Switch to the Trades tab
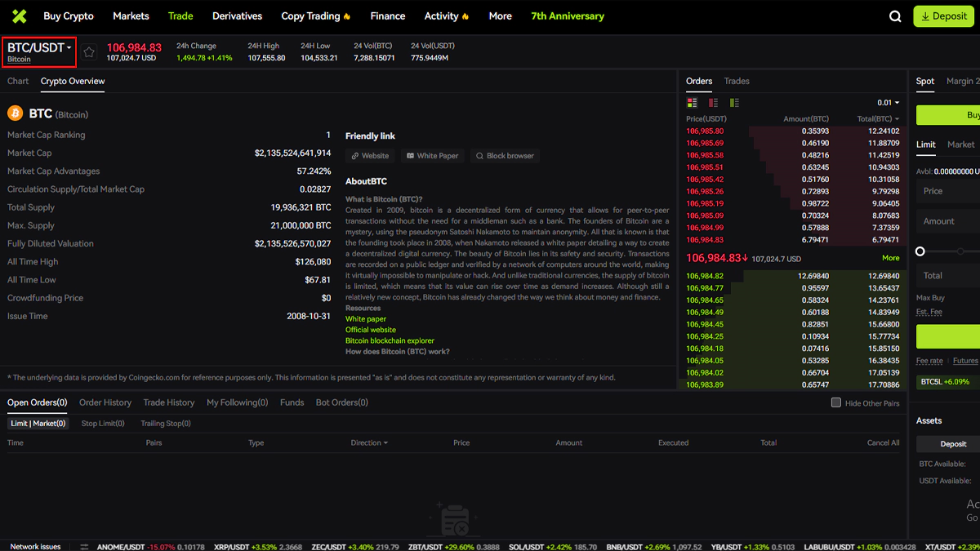The width and height of the screenshot is (980, 551). click(737, 81)
